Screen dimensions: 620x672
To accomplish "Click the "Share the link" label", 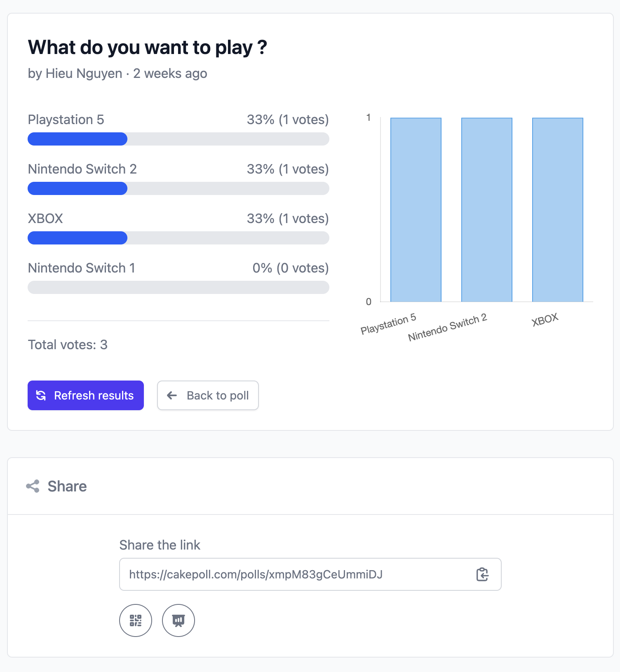I will [160, 545].
